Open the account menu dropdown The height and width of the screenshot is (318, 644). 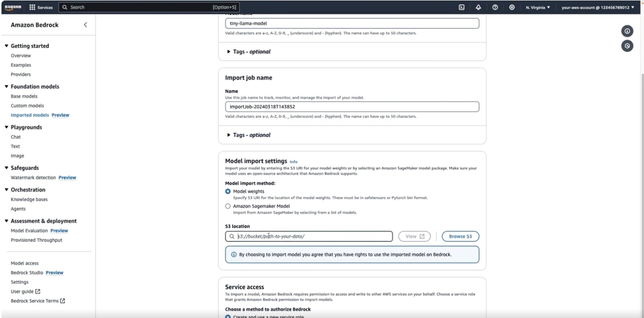tap(598, 7)
